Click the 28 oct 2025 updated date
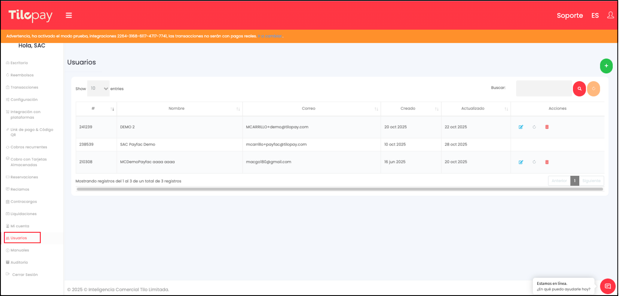This screenshot has height=296, width=644. tap(456, 144)
